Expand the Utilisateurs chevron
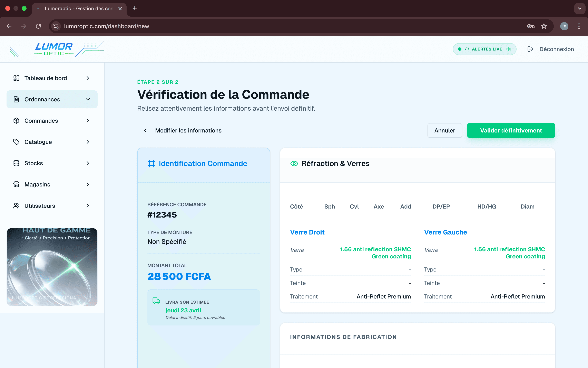Screen dimensions: 588x368 point(88,206)
